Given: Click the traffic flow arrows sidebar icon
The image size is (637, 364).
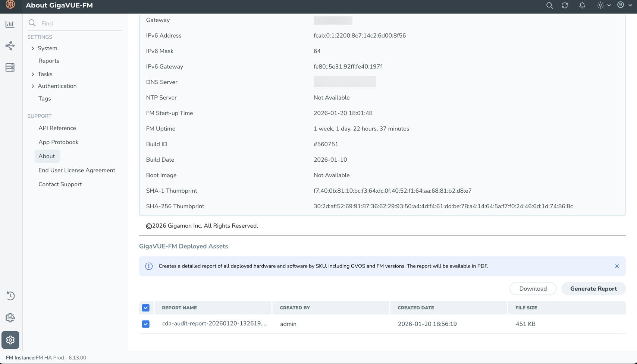Looking at the screenshot, I should [x=10, y=46].
